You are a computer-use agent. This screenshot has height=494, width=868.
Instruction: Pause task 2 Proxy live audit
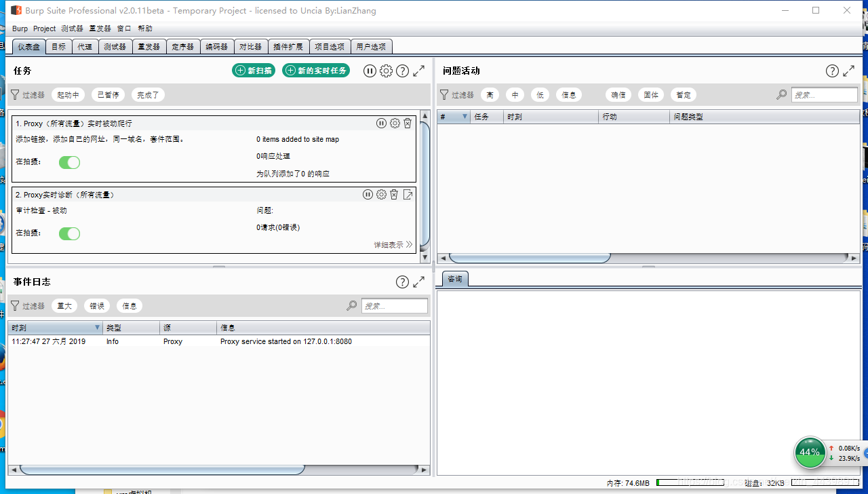[x=368, y=194]
